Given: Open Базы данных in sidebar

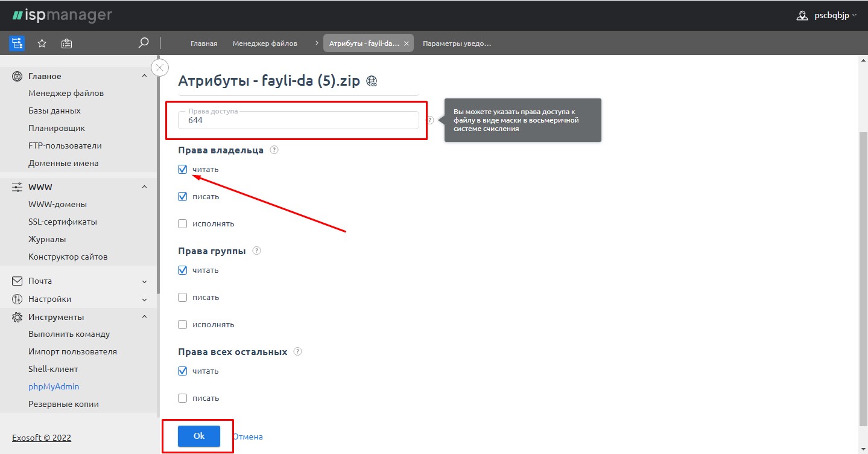Looking at the screenshot, I should click(54, 111).
